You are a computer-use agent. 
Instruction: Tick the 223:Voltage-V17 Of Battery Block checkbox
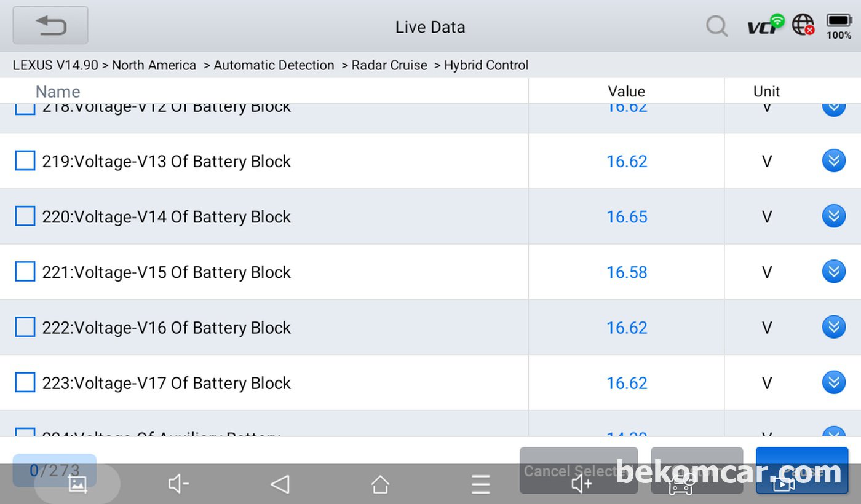25,382
